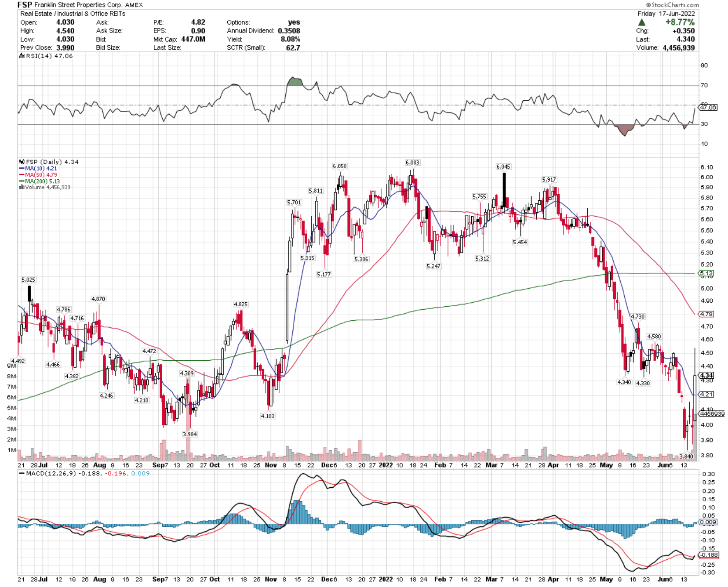Click the 4.330 May low label
The height and width of the screenshot is (587, 728).
(x=643, y=383)
